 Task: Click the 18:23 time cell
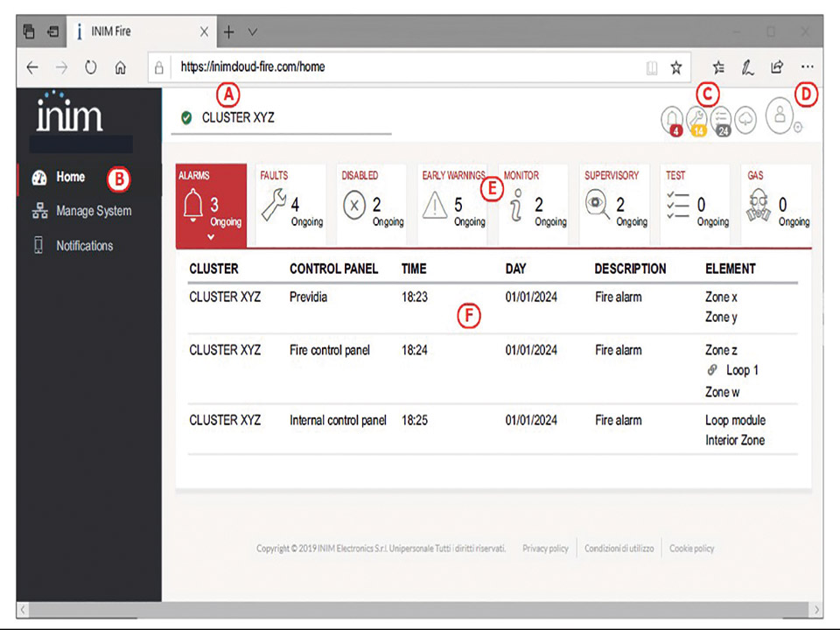(415, 297)
